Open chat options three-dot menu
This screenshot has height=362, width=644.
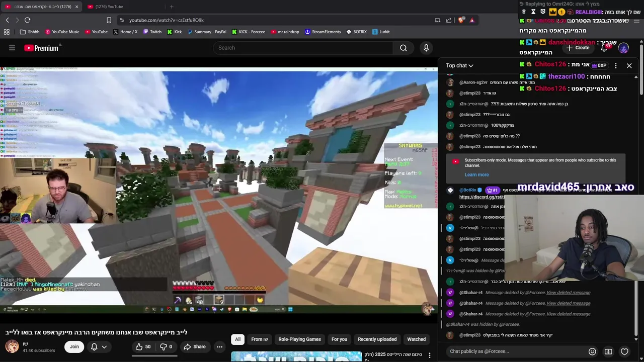click(x=615, y=65)
